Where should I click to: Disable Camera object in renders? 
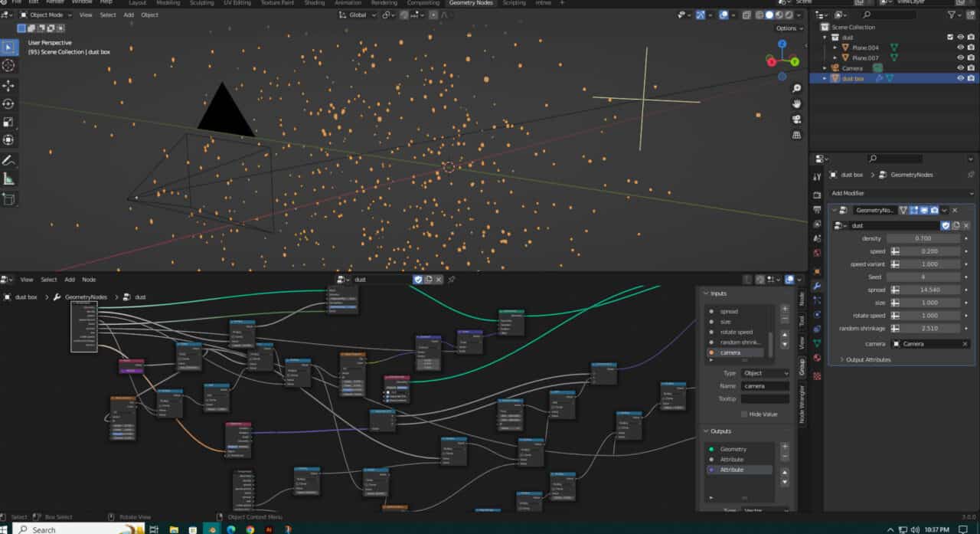click(x=971, y=68)
